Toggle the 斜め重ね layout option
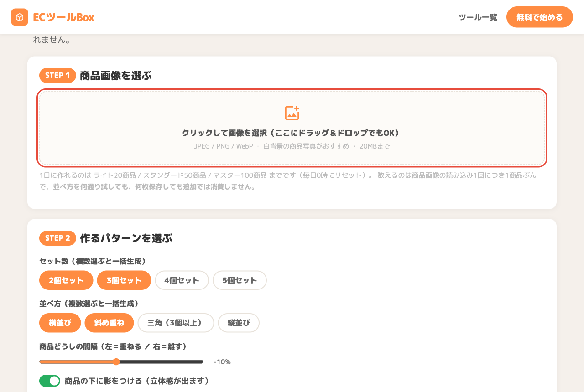584x392 pixels. pyautogui.click(x=109, y=323)
